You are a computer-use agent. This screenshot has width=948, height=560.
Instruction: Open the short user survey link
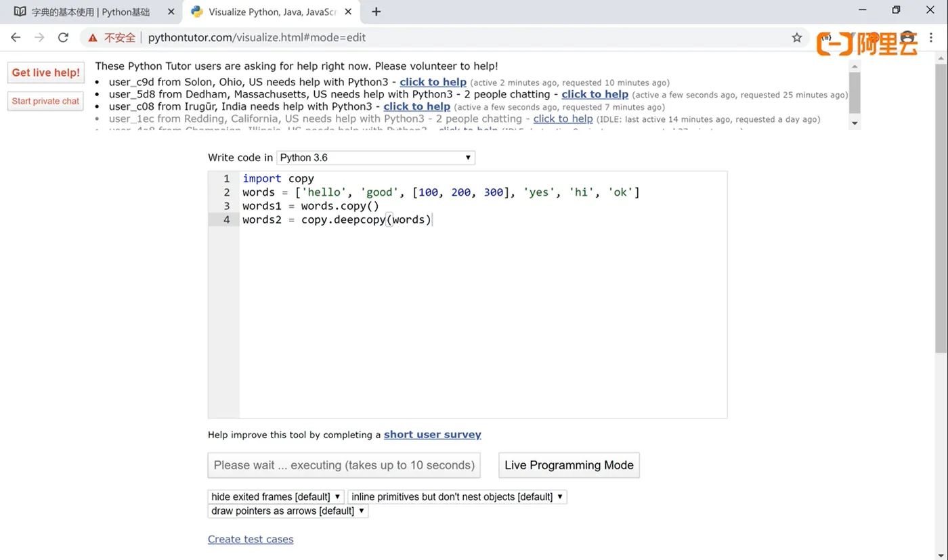pos(432,435)
